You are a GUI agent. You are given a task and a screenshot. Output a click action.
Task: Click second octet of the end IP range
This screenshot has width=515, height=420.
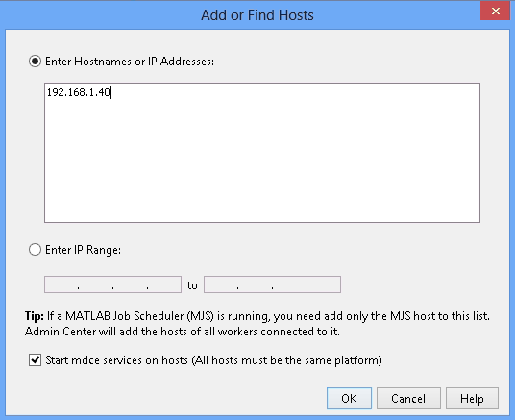coord(255,284)
